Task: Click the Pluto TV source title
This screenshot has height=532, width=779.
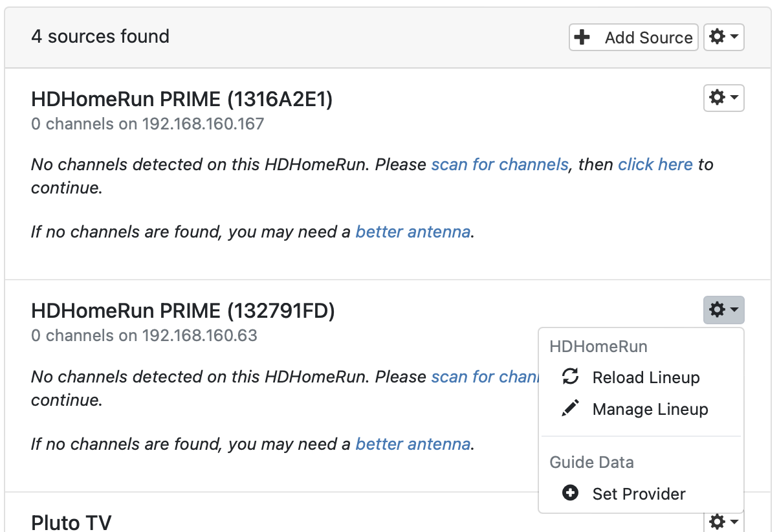Action: 71,522
